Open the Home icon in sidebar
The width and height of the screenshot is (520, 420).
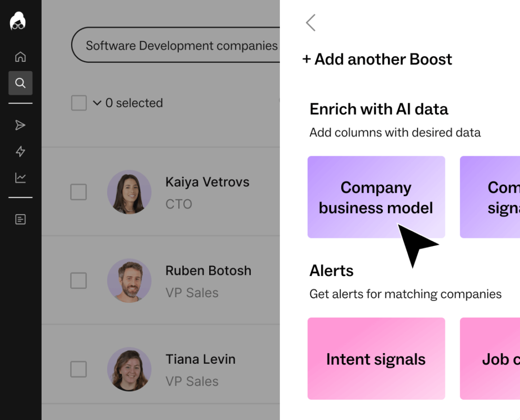point(20,57)
